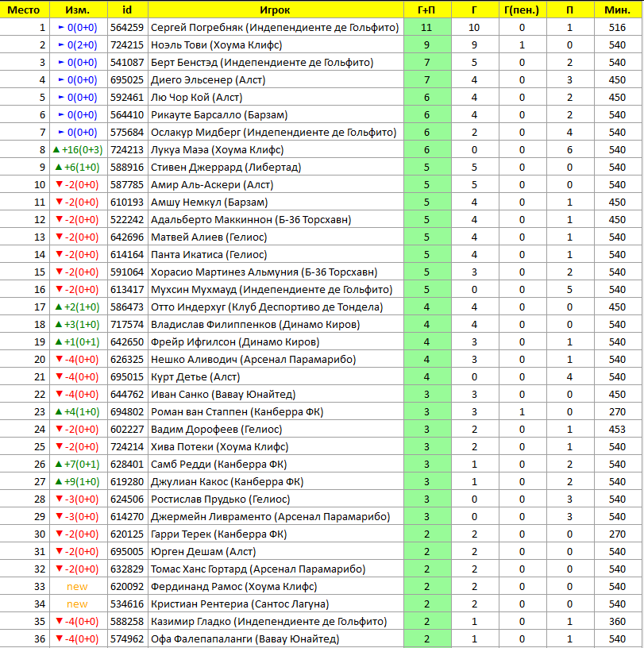Select player 'Ростислав Прудько (Гелиос)'
Viewport: 644px width, 648px height.
220,499
